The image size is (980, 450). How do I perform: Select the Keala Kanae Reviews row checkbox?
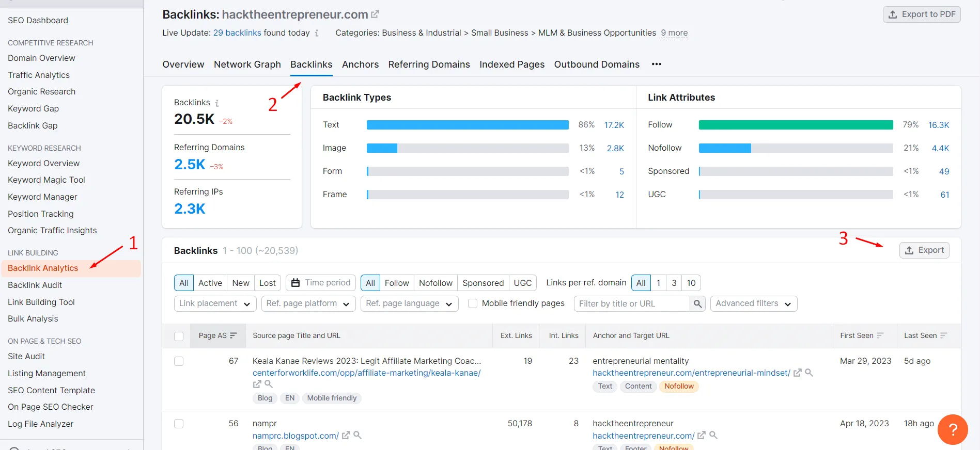pos(179,361)
